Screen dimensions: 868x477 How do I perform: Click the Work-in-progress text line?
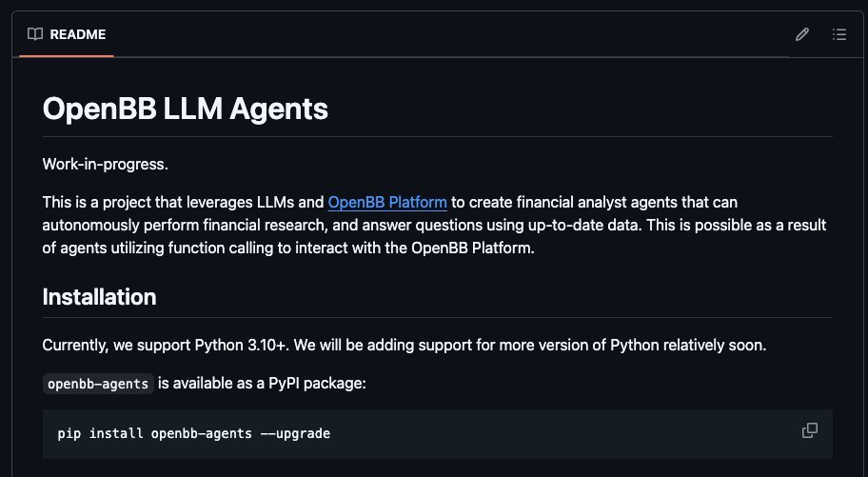pos(106,165)
